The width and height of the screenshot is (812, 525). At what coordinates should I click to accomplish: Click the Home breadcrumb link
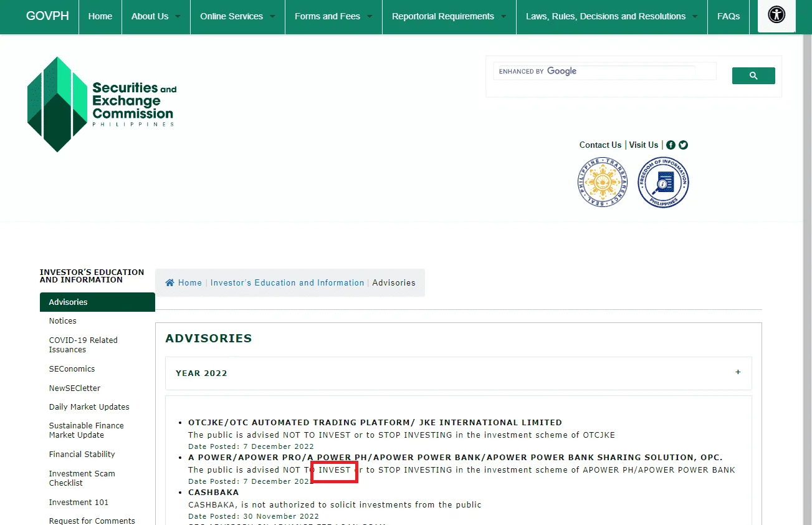pyautogui.click(x=190, y=282)
